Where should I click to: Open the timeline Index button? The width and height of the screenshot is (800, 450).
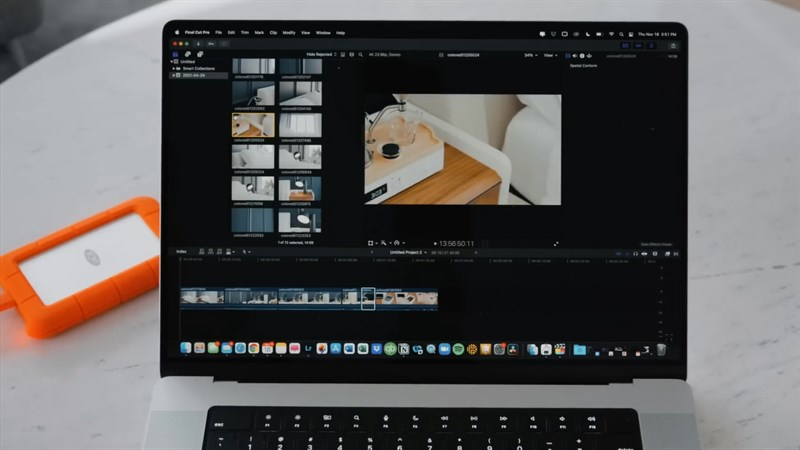[x=181, y=252]
